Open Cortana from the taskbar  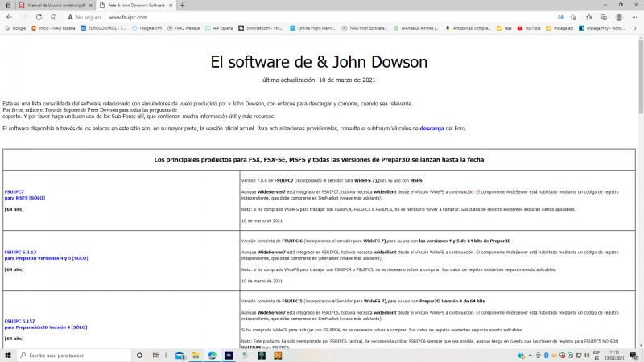[139, 355]
